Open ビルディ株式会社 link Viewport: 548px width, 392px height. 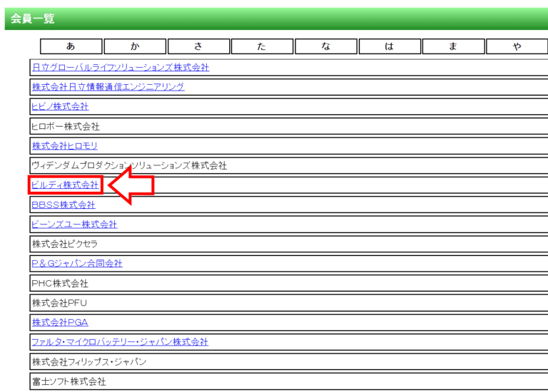(65, 185)
